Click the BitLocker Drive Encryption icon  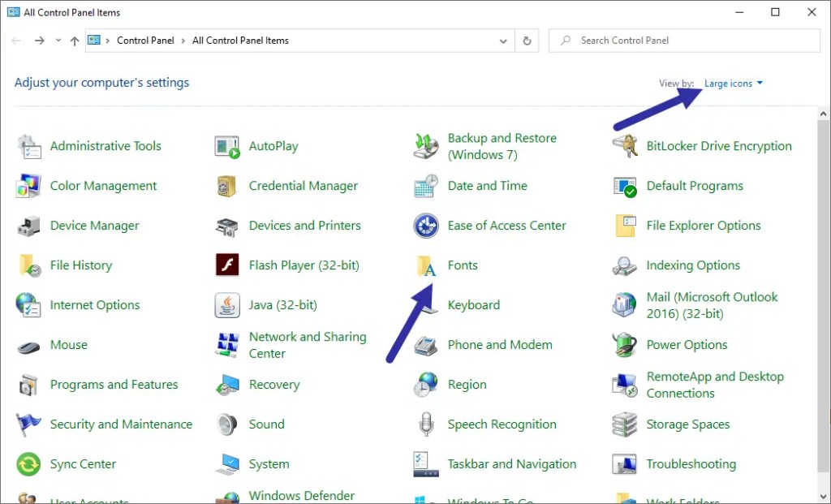tap(625, 146)
